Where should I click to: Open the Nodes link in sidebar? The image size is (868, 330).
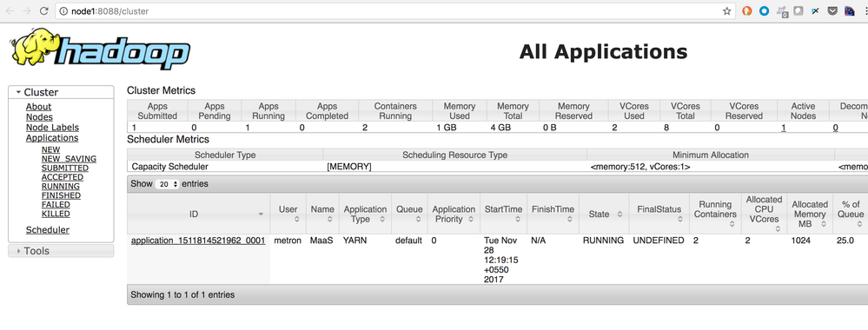click(x=39, y=117)
